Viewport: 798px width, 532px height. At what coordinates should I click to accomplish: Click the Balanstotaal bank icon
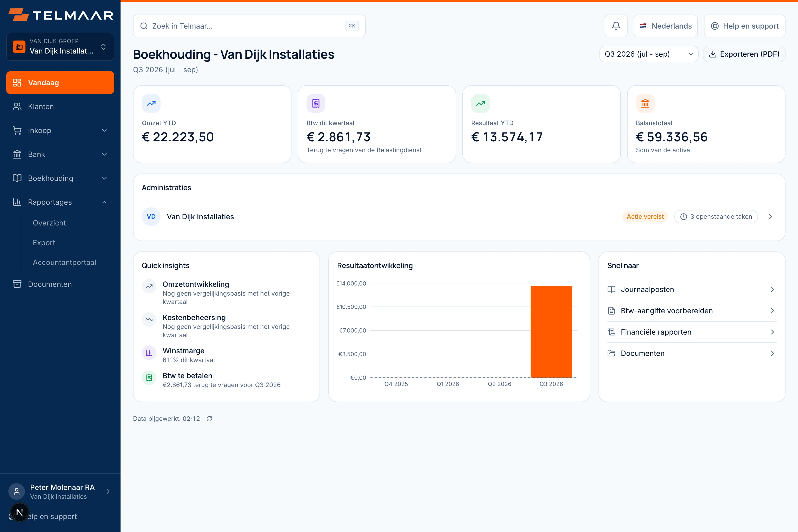pyautogui.click(x=645, y=103)
